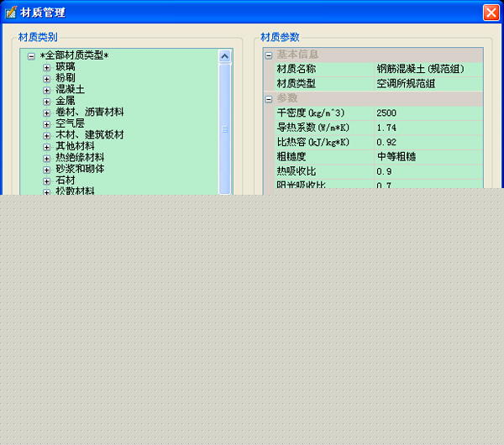The width and height of the screenshot is (504, 445).
Task: Collapse the 参数 section
Action: point(269,99)
